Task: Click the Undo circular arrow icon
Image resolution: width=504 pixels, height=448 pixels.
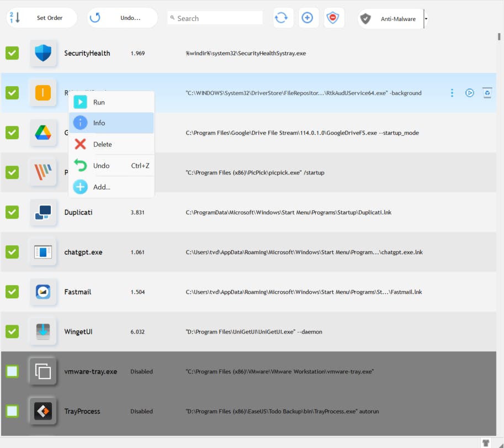Action: (95, 17)
